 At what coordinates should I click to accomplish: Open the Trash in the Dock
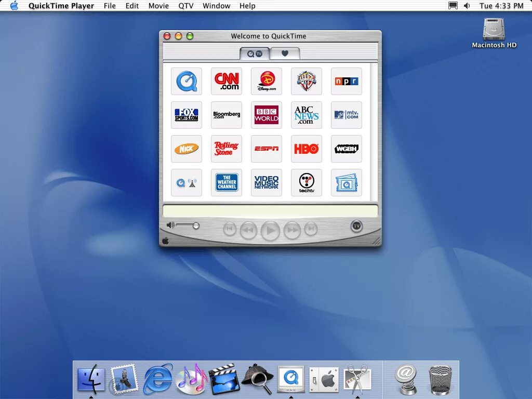click(x=441, y=380)
